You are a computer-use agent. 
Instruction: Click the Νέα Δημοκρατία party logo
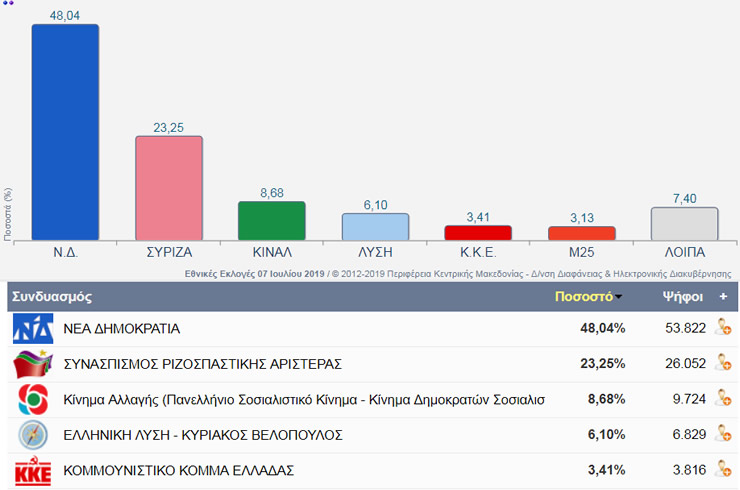tap(30, 328)
